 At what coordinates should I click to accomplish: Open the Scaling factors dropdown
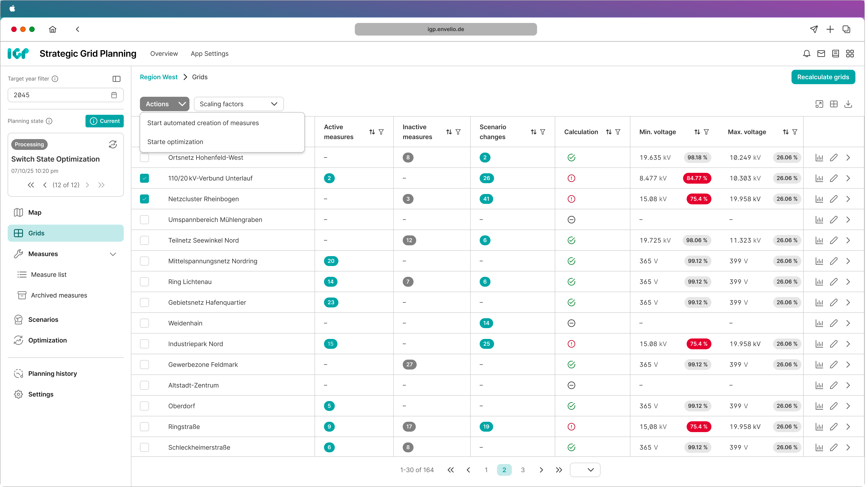(238, 104)
